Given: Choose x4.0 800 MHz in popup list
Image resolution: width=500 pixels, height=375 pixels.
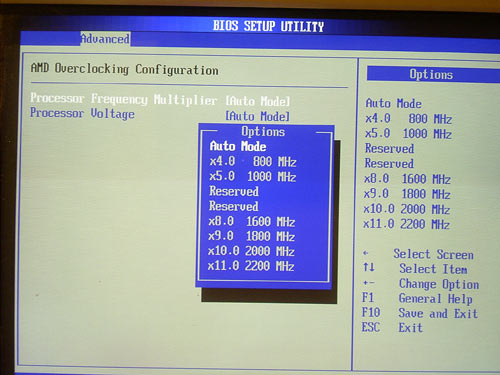Looking at the screenshot, I should (x=253, y=161).
